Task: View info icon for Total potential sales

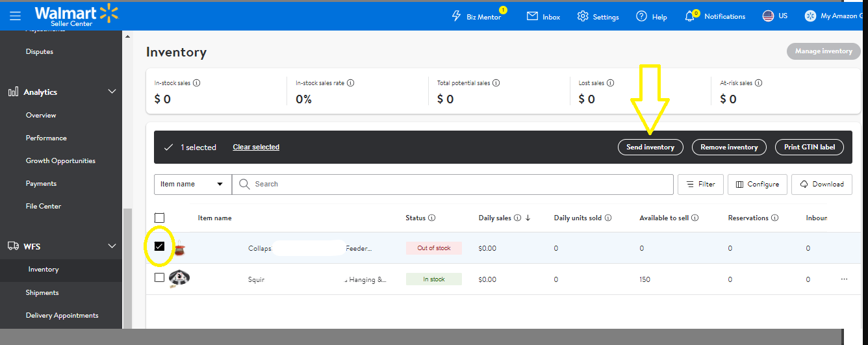Action: tap(496, 83)
